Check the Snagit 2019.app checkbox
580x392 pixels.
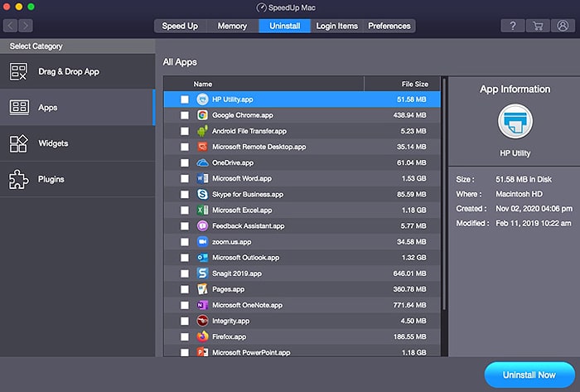point(185,273)
